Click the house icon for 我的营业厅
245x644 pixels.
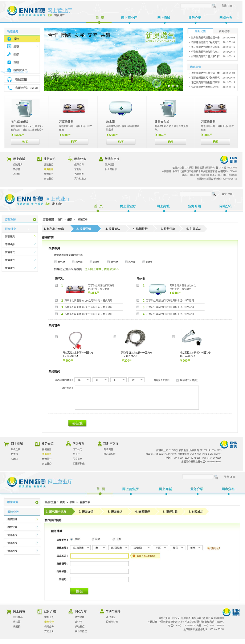pos(9,70)
